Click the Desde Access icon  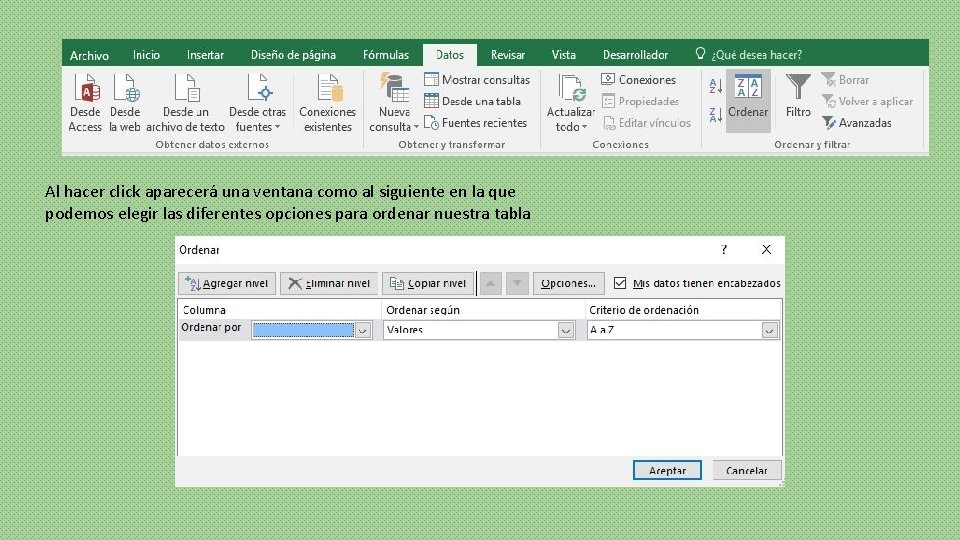click(x=85, y=102)
